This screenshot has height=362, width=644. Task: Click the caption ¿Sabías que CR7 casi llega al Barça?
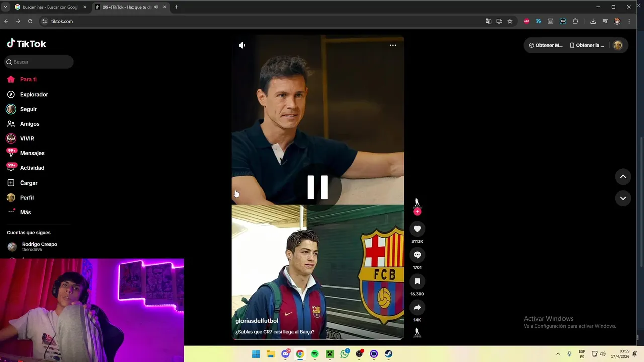click(x=275, y=332)
